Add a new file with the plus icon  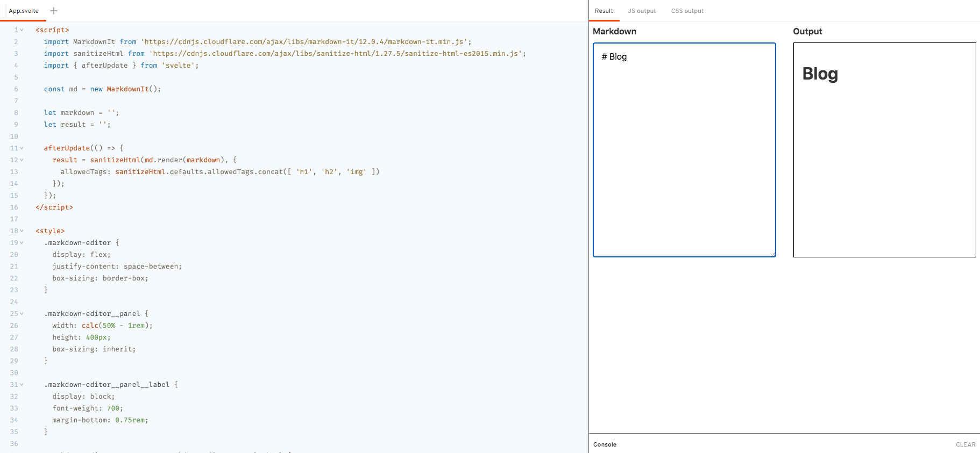(x=54, y=11)
